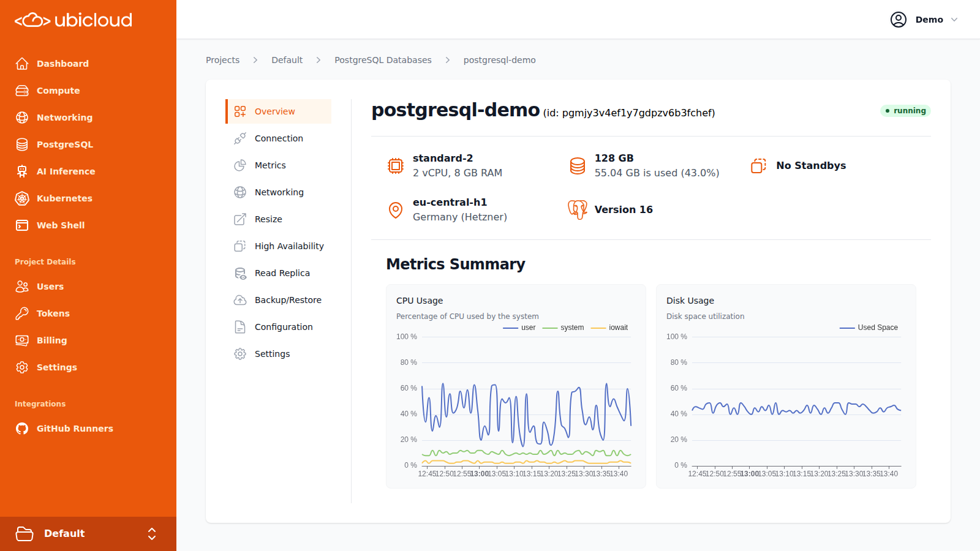Image resolution: width=980 pixels, height=551 pixels.
Task: Open Kubernetes in the sidebar
Action: coord(88,198)
